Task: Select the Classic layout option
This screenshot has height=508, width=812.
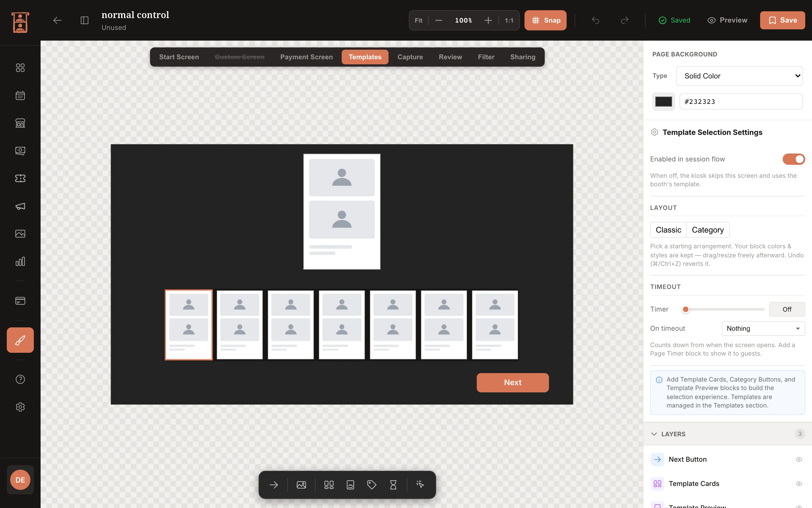Action: pos(668,230)
